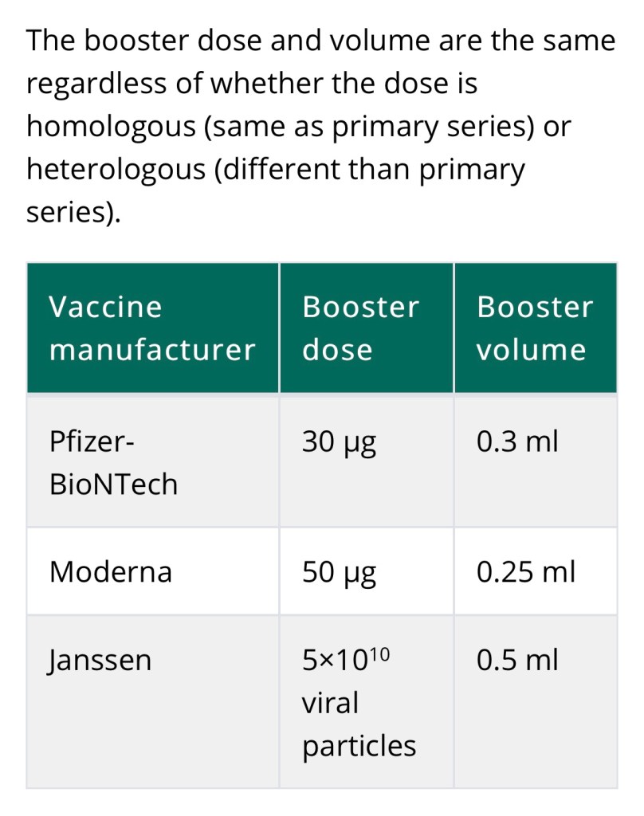Click the word "particles" in Janssen's dose
The height and width of the screenshot is (816, 644).
[x=359, y=746]
